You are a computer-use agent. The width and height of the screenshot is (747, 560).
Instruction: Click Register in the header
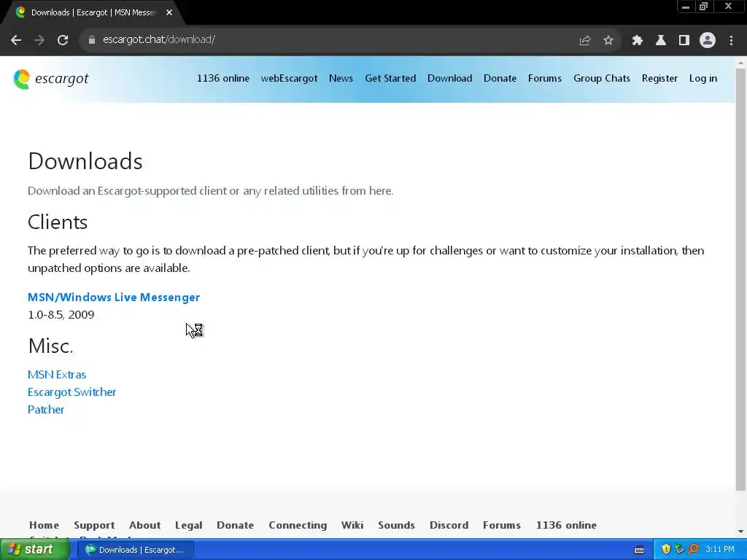(659, 79)
